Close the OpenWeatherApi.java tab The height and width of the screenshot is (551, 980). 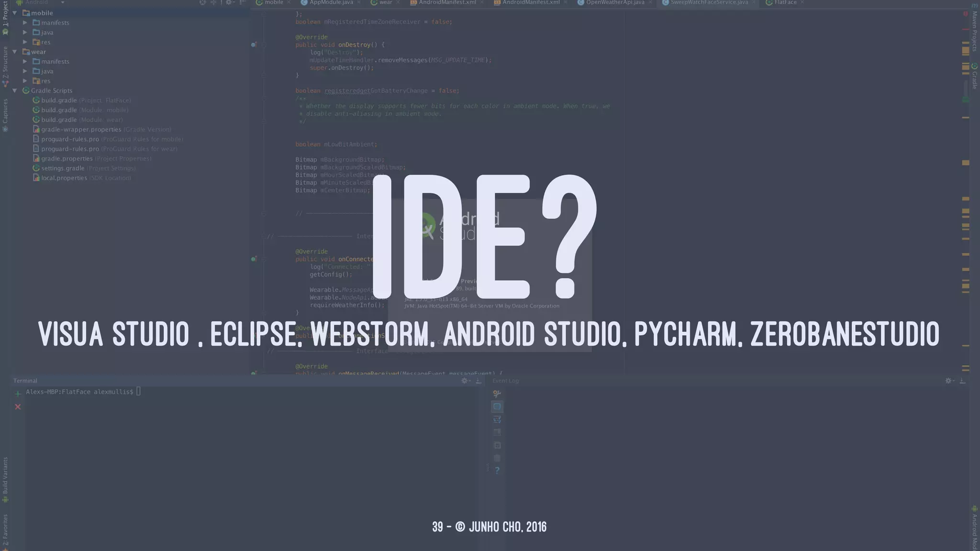tap(650, 2)
